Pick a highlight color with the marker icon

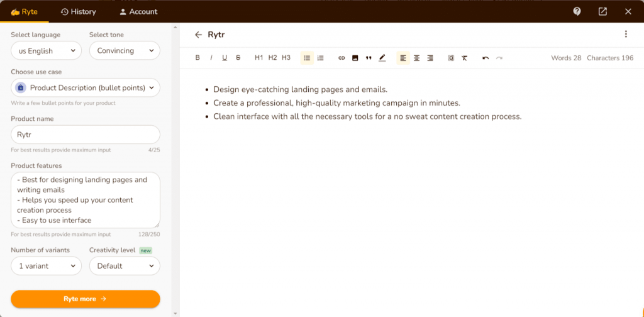pos(382,58)
